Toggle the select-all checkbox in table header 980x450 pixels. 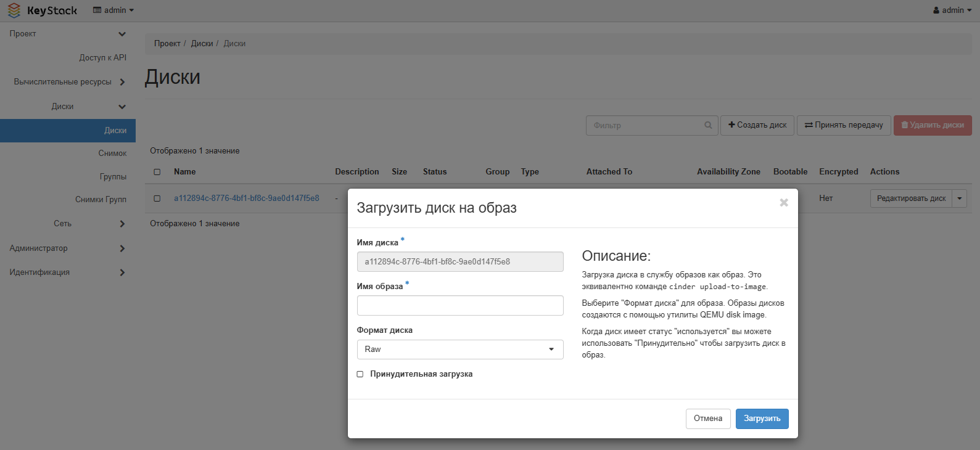click(157, 172)
